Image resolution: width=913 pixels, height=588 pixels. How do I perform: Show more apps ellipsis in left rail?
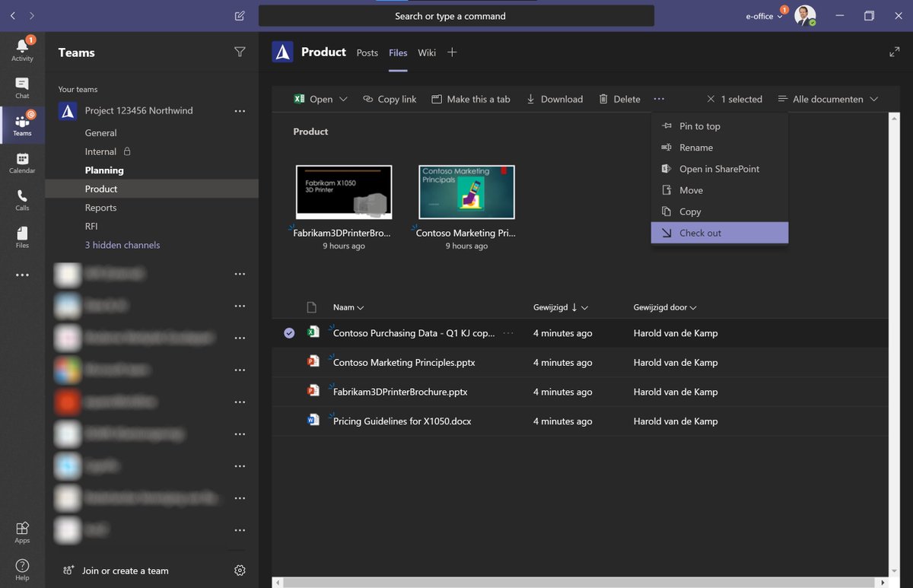22,275
